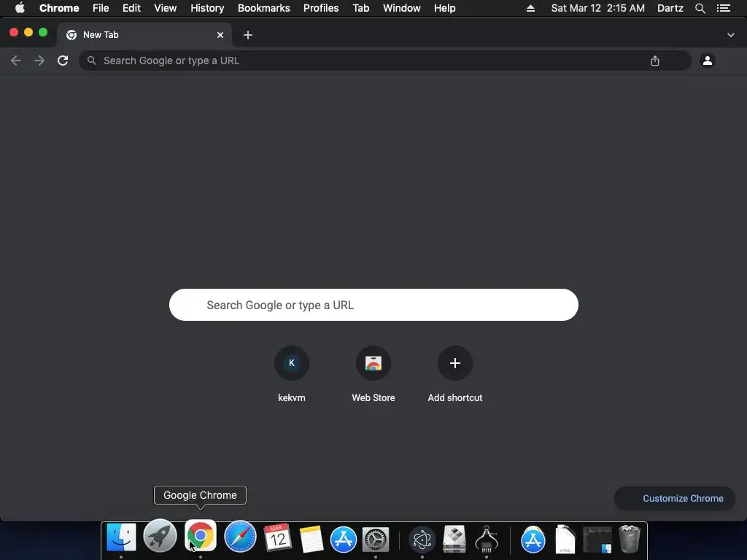The height and width of the screenshot is (560, 747).
Task: Expand the tab search chevron
Action: pyautogui.click(x=730, y=35)
